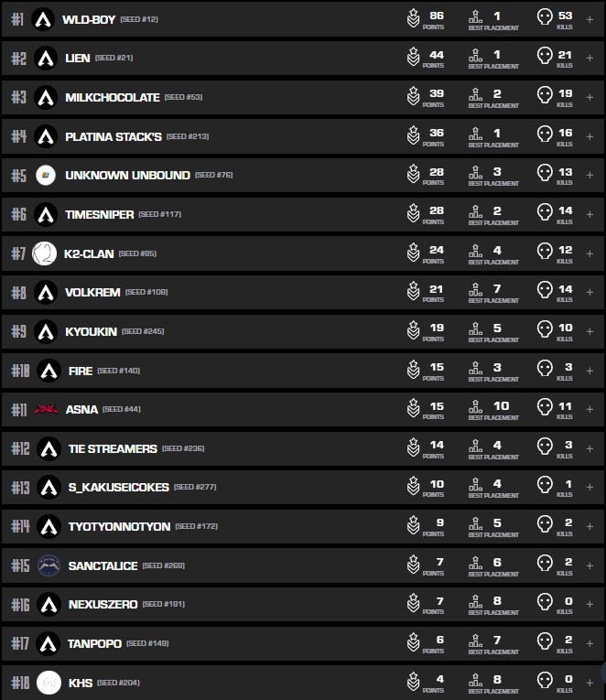Click the kills skull icon for LIEN
The width and height of the screenshot is (606, 700).
tap(545, 58)
